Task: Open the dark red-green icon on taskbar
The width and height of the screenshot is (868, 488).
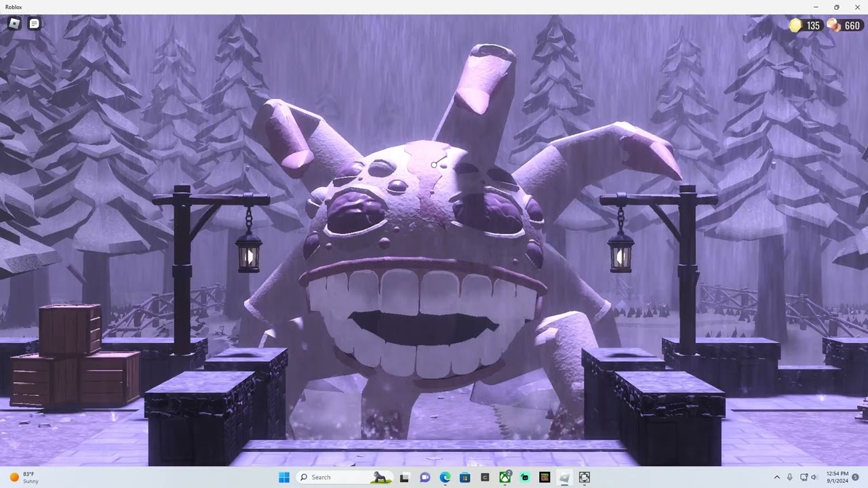Action: click(x=545, y=477)
